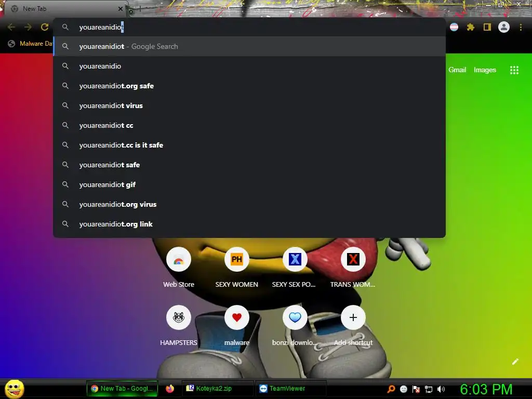Select 'youareanidiot virus' suggestion
The height and width of the screenshot is (399, 532).
coord(249,105)
